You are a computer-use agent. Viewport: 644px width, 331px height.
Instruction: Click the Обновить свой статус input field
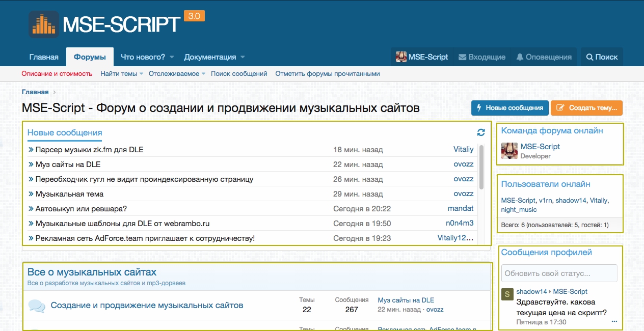tap(559, 273)
